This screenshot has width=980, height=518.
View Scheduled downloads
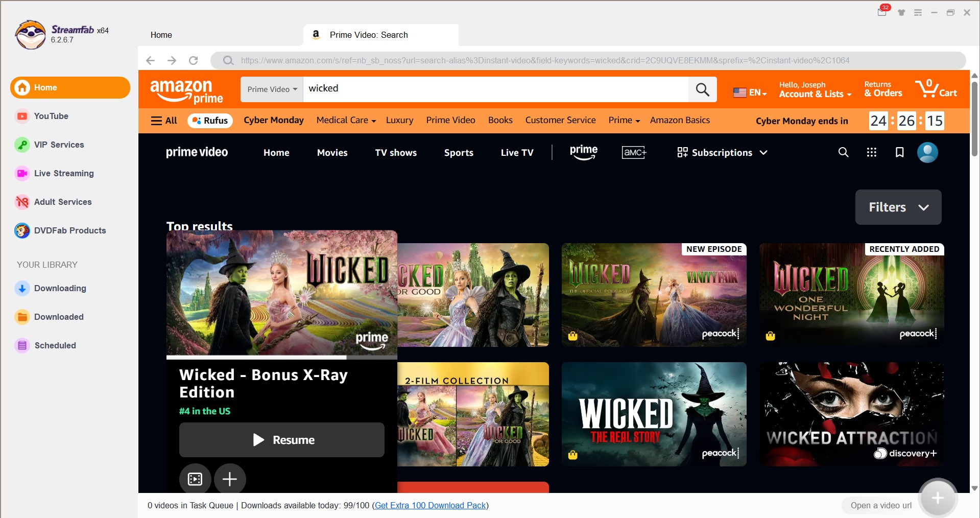click(55, 345)
